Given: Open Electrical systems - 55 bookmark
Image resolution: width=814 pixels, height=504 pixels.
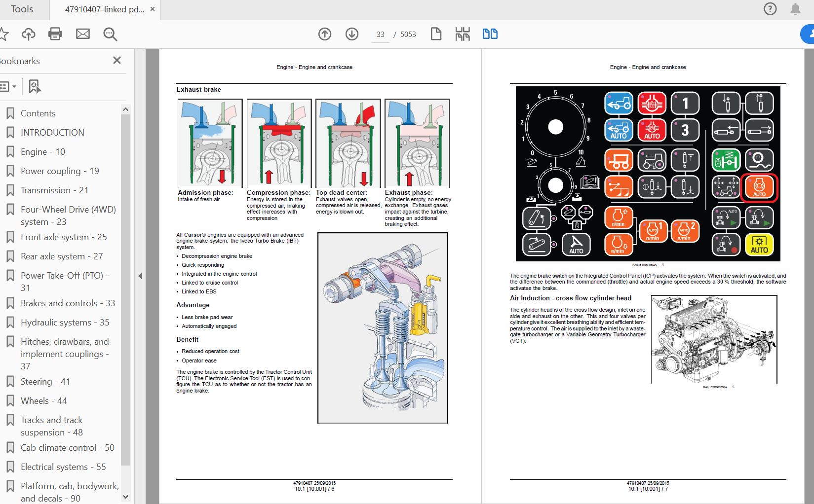Looking at the screenshot, I should pyautogui.click(x=63, y=467).
